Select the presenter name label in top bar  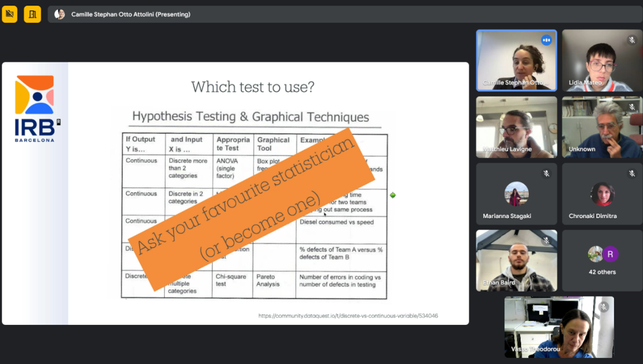tap(131, 14)
